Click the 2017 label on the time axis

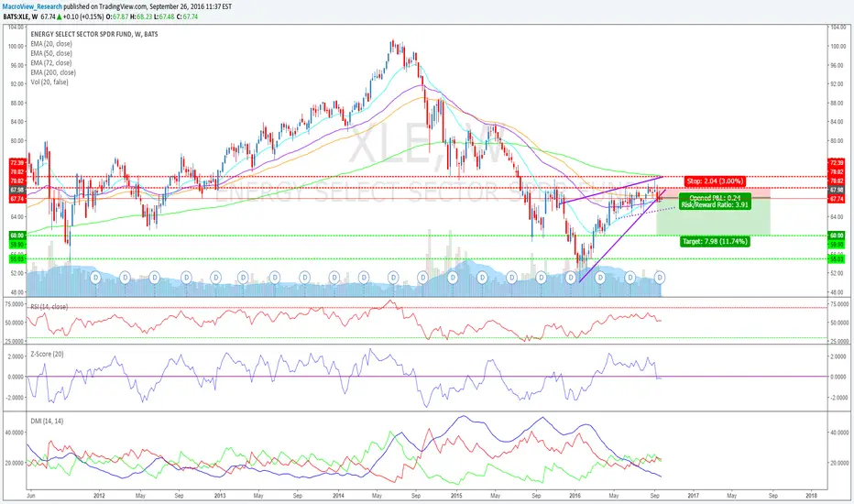pos(694,496)
